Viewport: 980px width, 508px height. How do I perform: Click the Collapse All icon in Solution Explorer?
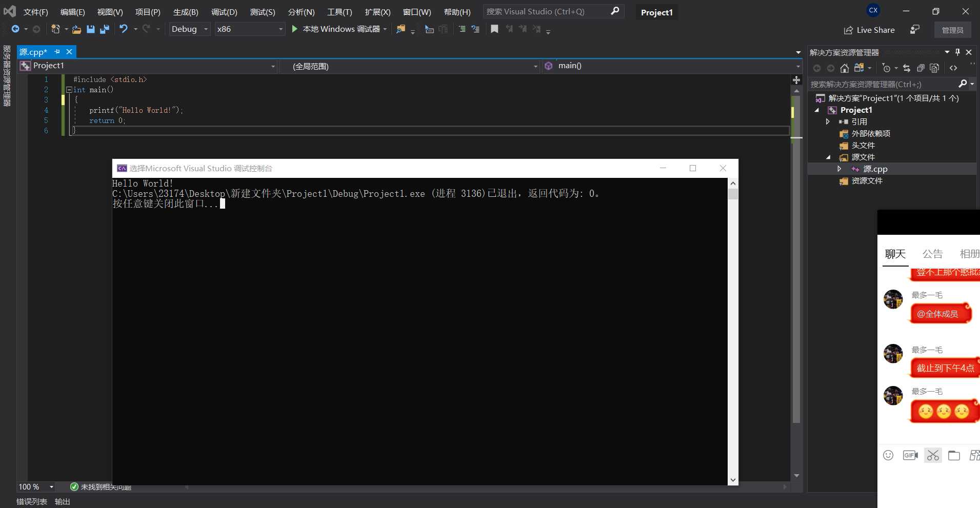(x=921, y=68)
